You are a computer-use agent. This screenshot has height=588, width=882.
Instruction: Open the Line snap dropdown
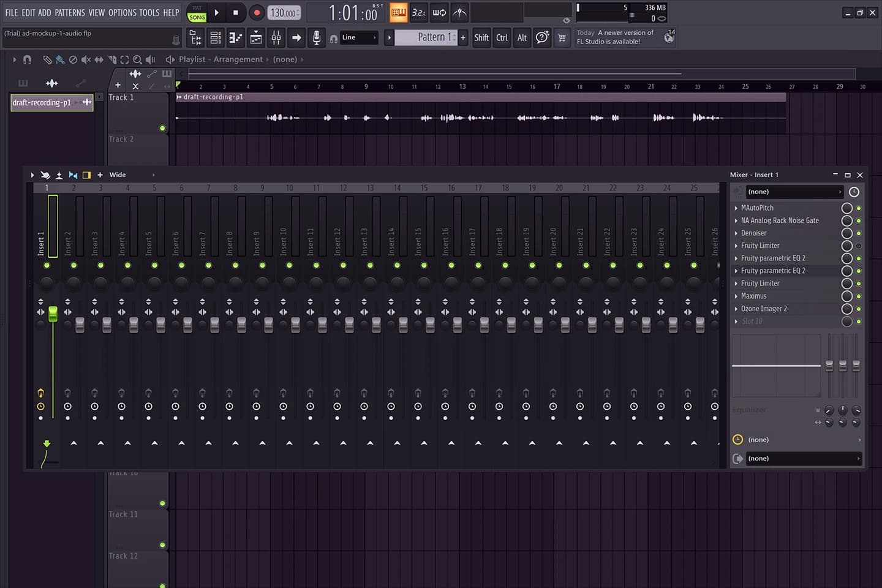[x=359, y=38]
